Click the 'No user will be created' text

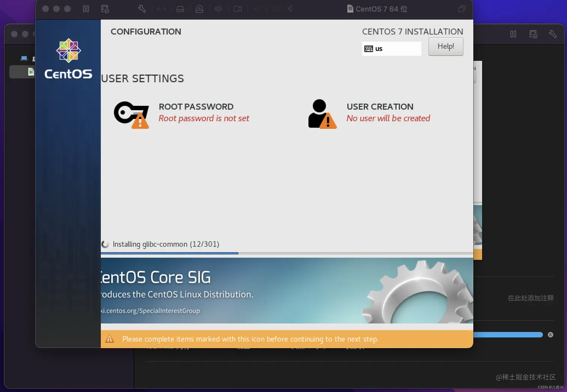pyautogui.click(x=388, y=119)
